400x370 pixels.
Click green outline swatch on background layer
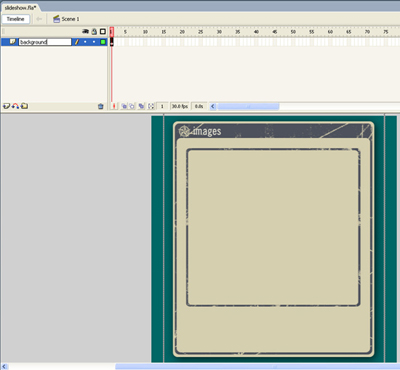(x=103, y=42)
